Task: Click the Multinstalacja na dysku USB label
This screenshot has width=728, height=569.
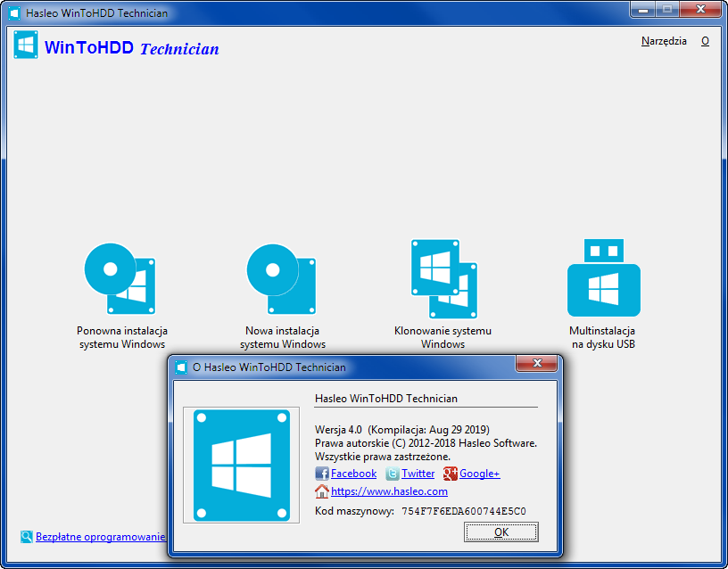Action: click(602, 337)
